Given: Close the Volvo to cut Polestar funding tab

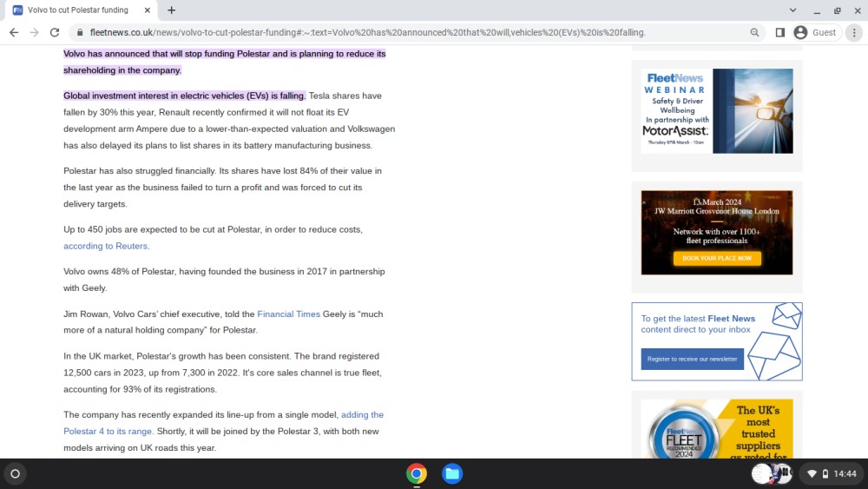Looking at the screenshot, I should coord(148,10).
